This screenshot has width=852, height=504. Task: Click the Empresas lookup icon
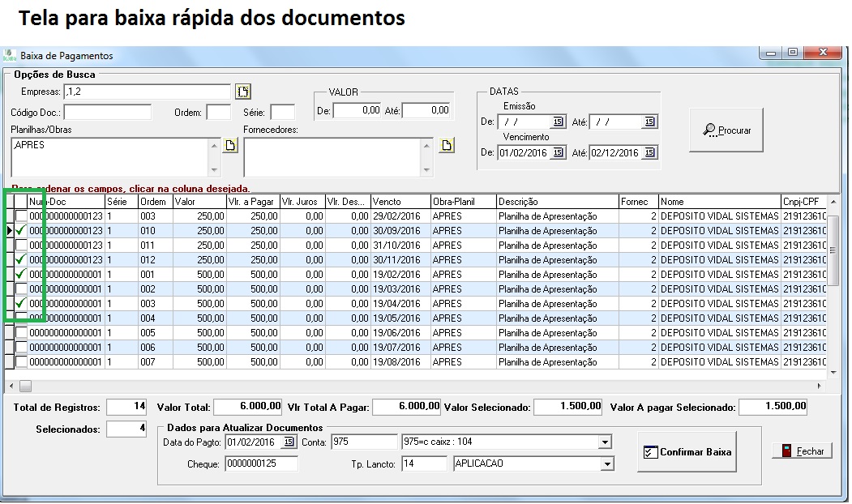(243, 92)
